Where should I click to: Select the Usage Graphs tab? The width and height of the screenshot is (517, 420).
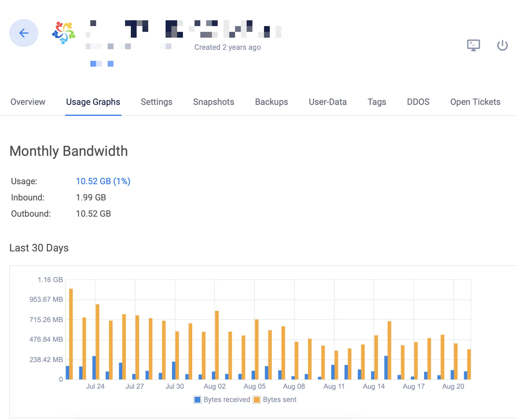point(93,102)
